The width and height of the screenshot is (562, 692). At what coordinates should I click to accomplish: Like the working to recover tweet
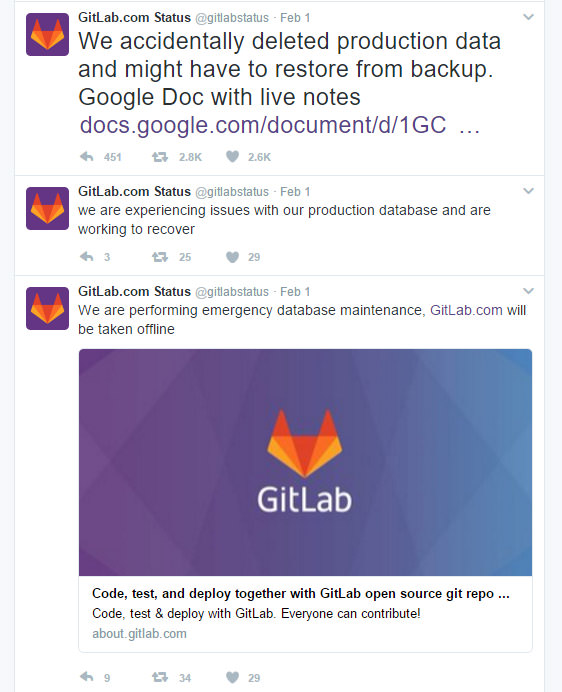232,257
